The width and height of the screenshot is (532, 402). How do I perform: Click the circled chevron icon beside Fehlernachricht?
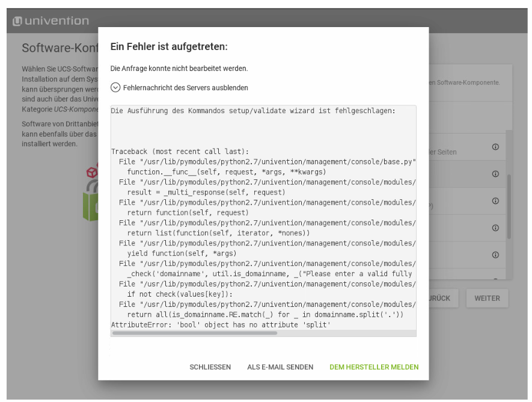[115, 87]
